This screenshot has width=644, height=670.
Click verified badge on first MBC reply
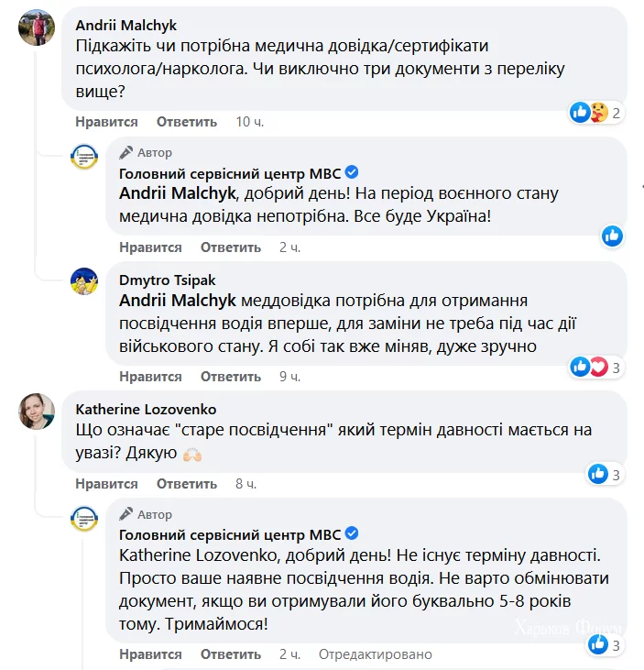(x=352, y=173)
